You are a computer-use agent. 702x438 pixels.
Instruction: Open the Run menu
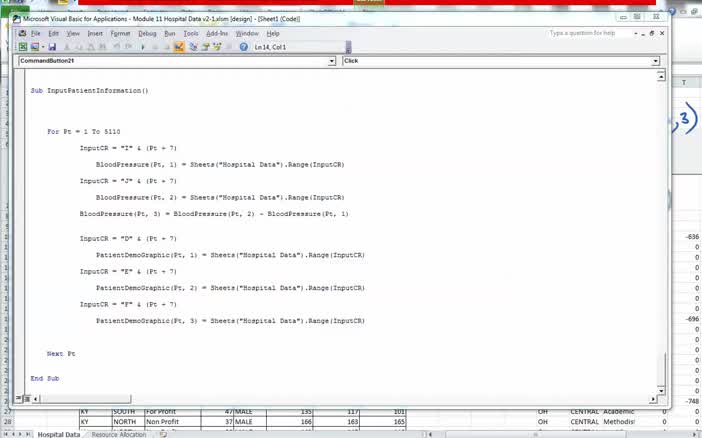[x=170, y=34]
